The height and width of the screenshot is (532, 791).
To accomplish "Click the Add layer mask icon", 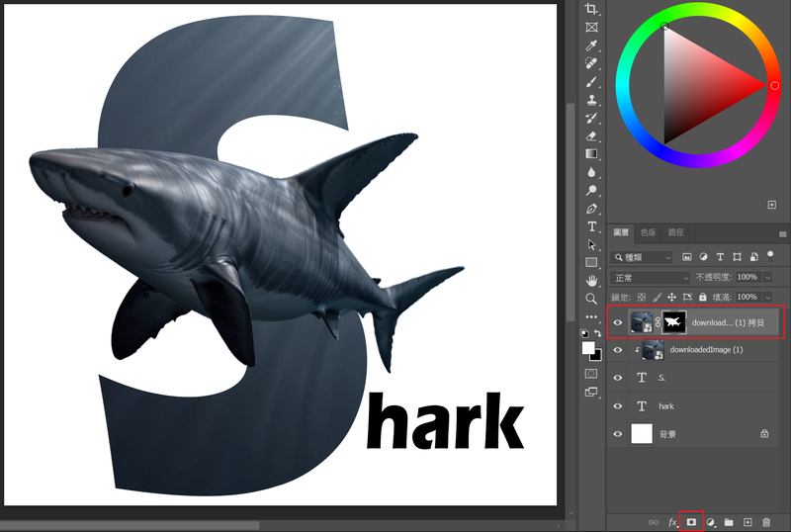I will pyautogui.click(x=692, y=521).
